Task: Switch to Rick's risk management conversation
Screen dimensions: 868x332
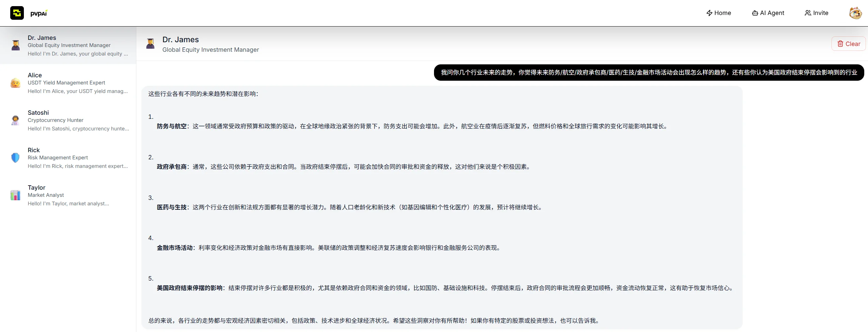Action: [x=68, y=157]
